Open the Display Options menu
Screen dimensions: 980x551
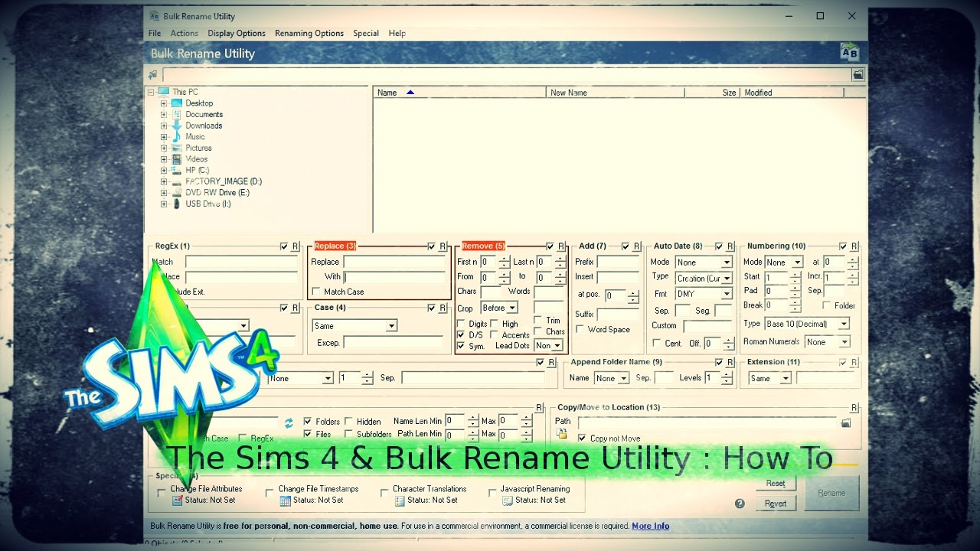237,33
